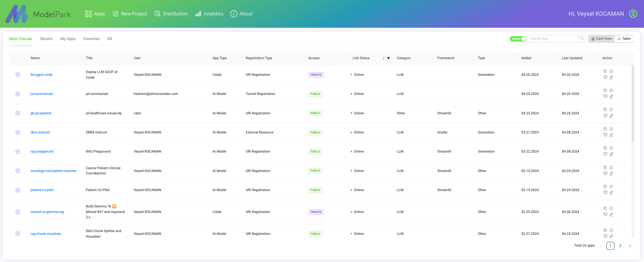
Task: Info icon in oncology-trial-patient-matcher row
Action: 611,168
